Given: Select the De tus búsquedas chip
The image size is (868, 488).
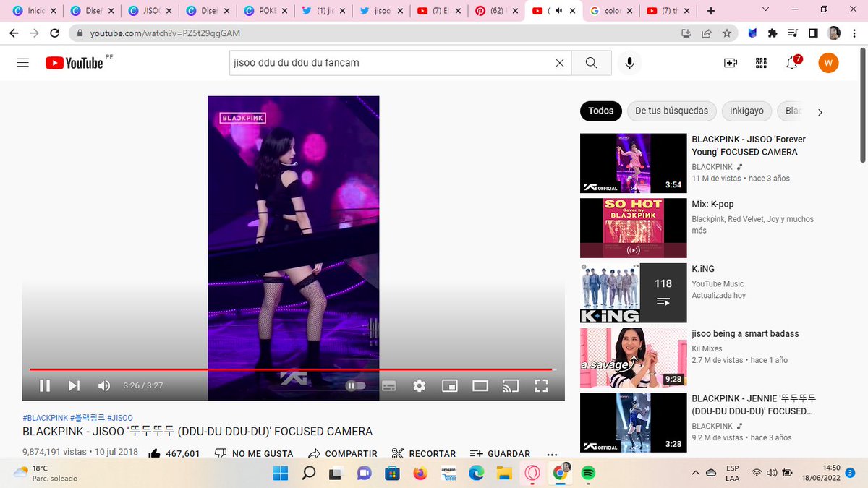Looking at the screenshot, I should [x=671, y=111].
